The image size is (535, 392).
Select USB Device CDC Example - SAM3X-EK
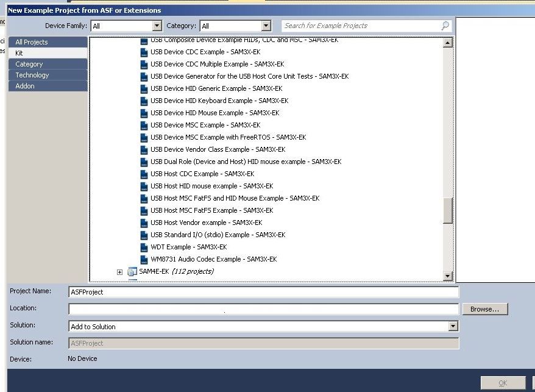coord(205,52)
